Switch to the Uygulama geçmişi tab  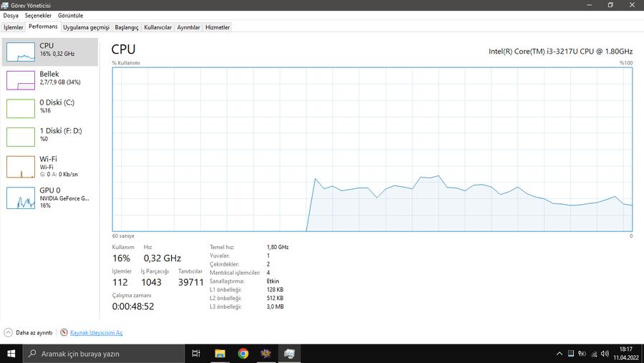(x=87, y=27)
